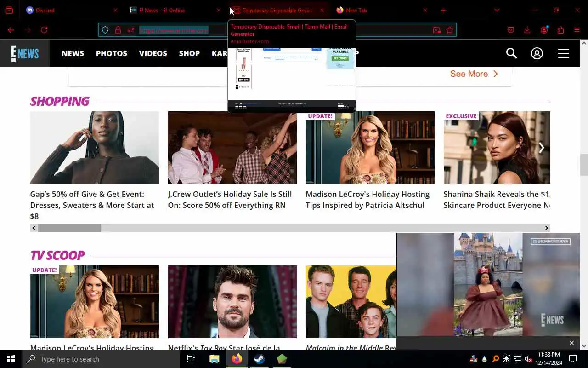The width and height of the screenshot is (588, 368).
Task: Open the Windows notification center
Action: tap(573, 359)
